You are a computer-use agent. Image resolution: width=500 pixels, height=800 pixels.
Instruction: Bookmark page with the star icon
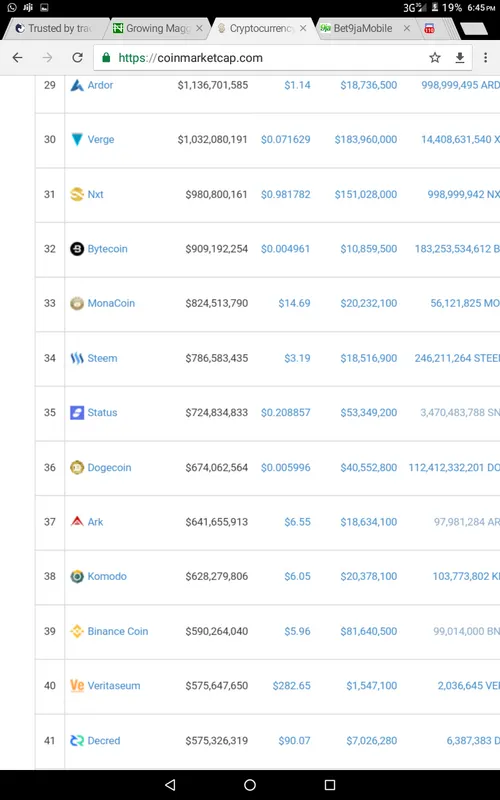[x=435, y=58]
